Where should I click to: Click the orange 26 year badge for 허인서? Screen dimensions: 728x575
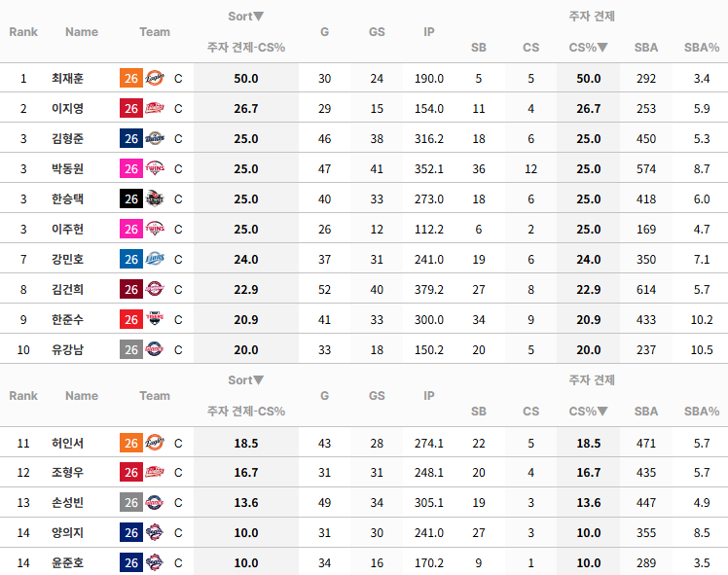[x=131, y=443]
